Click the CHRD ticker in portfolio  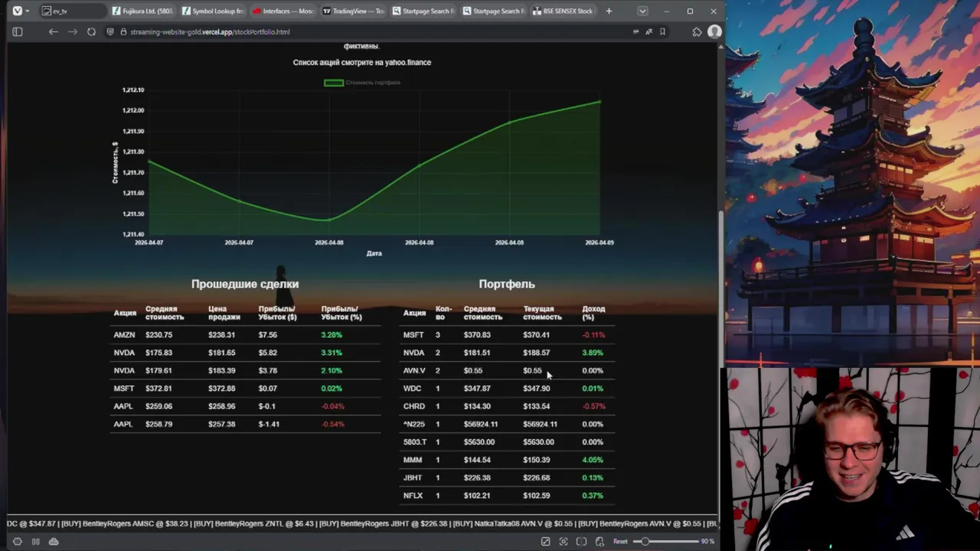(413, 406)
